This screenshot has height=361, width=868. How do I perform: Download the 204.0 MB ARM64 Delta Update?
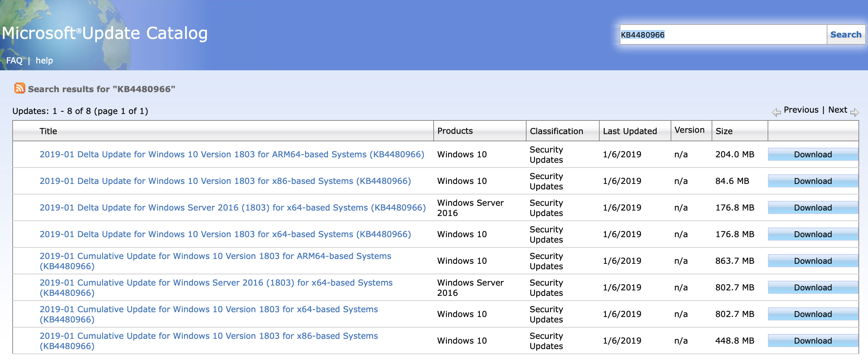(813, 155)
